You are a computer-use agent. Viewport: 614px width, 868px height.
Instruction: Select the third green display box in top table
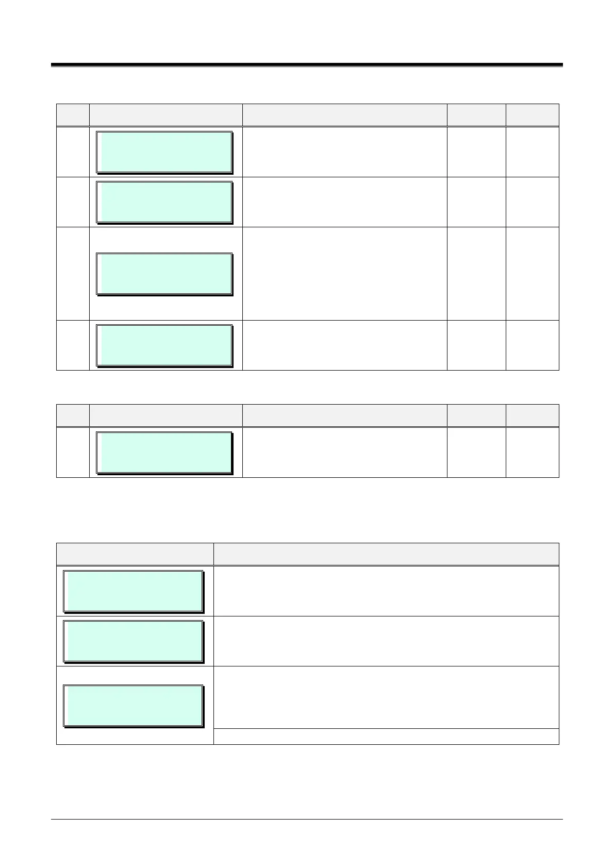[x=164, y=274]
